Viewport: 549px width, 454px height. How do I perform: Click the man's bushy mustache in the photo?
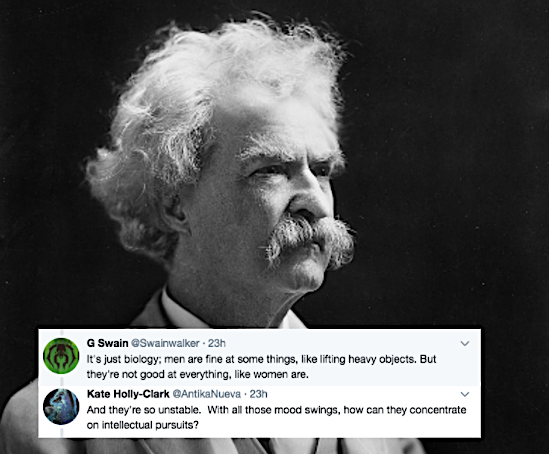[x=308, y=238]
